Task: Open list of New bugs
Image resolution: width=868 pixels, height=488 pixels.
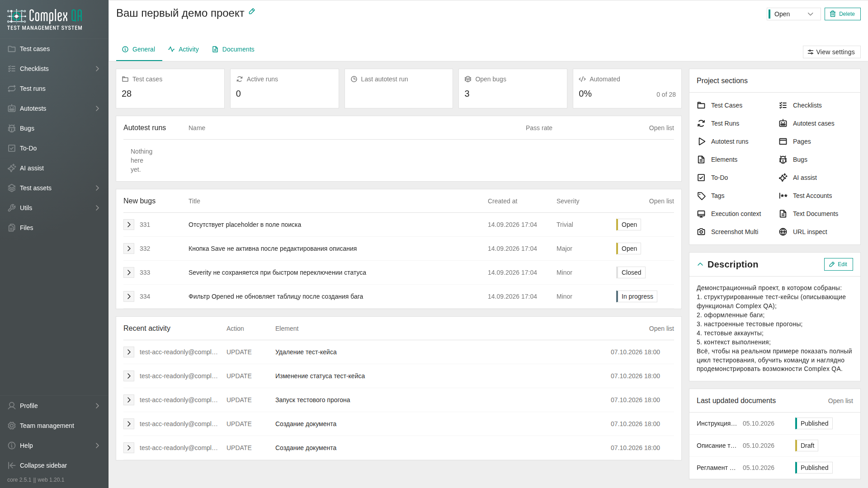Action: (661, 201)
